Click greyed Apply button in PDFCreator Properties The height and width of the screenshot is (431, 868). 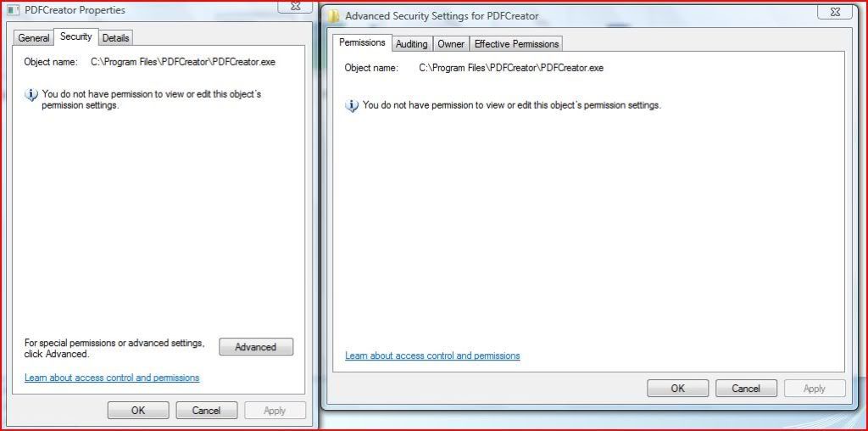pos(275,411)
